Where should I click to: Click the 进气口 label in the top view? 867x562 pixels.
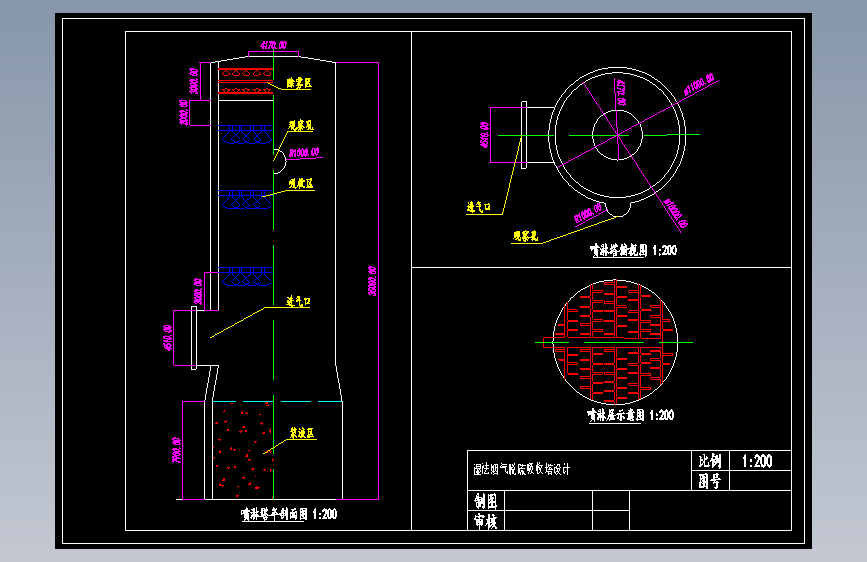[479, 207]
